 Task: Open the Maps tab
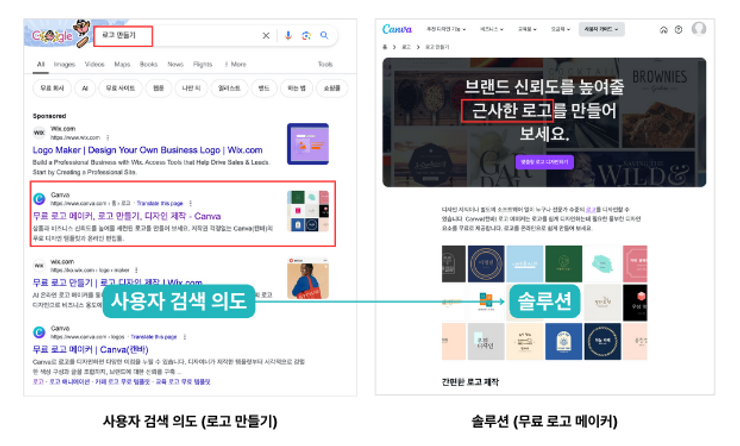[x=122, y=64]
